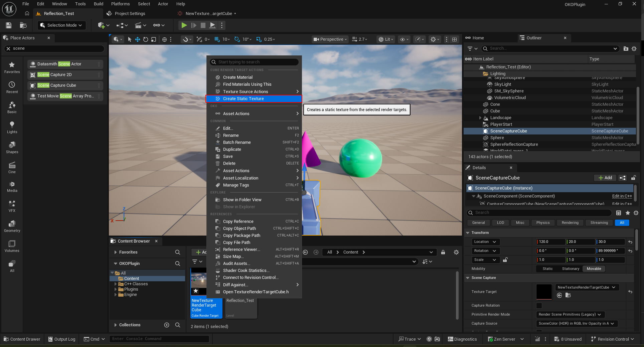
Task: Open the Build menu
Action: click(x=99, y=4)
